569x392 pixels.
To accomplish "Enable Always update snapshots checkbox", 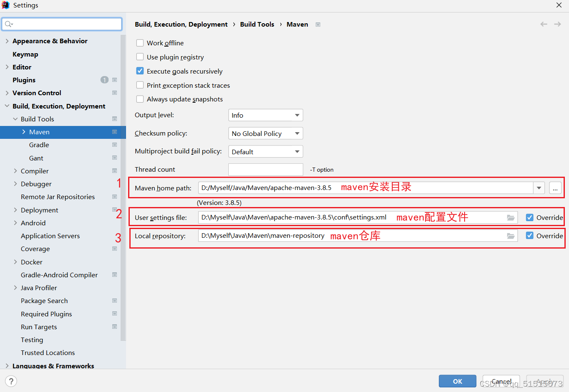I will 140,99.
